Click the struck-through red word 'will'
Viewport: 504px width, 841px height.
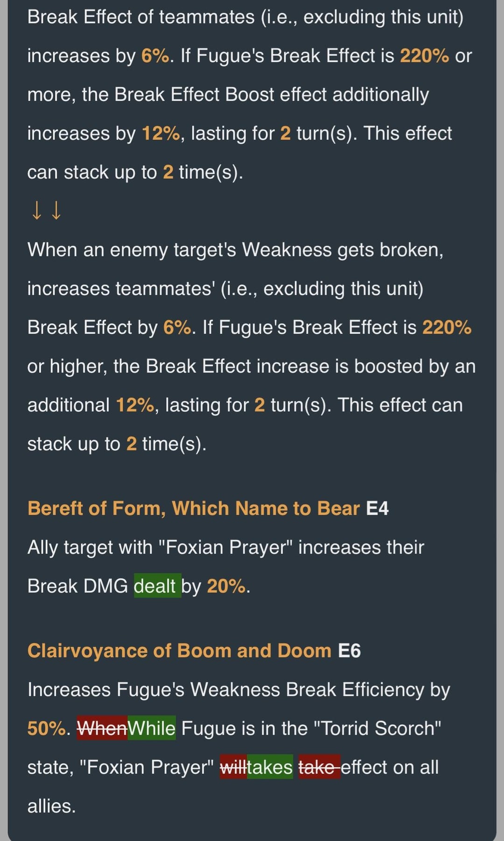coord(233,767)
